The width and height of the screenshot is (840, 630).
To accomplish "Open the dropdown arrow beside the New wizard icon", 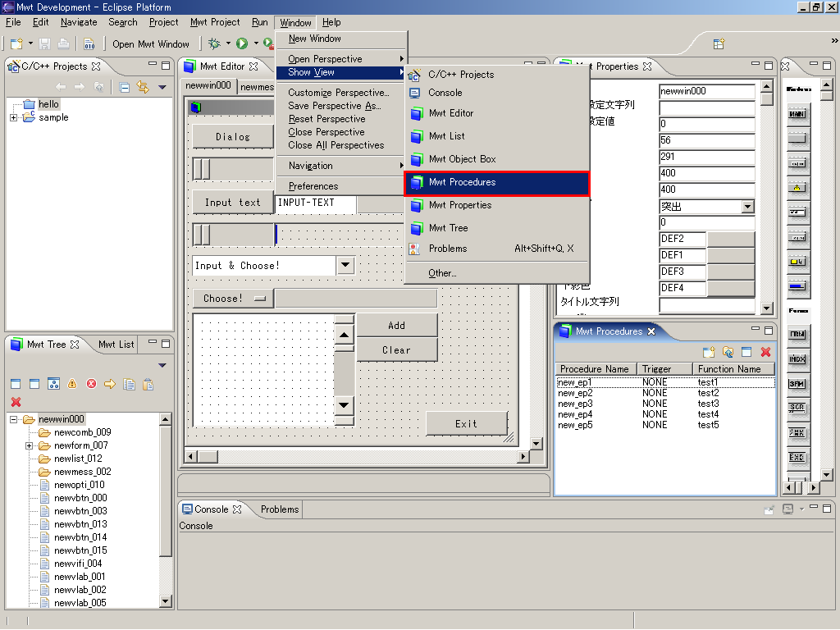I will click(x=30, y=43).
